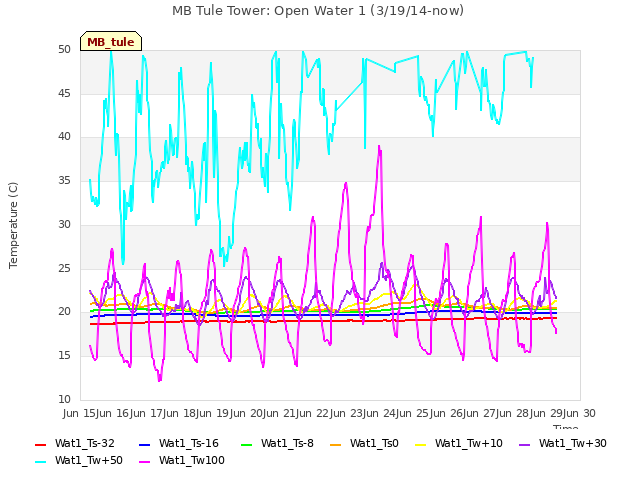Click orange swatch for Wat1_Ts0
Viewport: 640px width, 480px height.
click(336, 444)
